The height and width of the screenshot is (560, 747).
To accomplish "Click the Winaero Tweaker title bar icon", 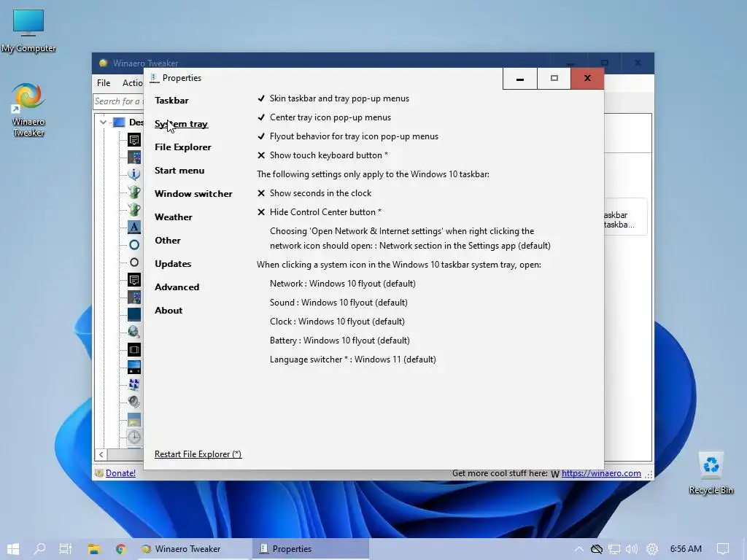I will 103,63.
